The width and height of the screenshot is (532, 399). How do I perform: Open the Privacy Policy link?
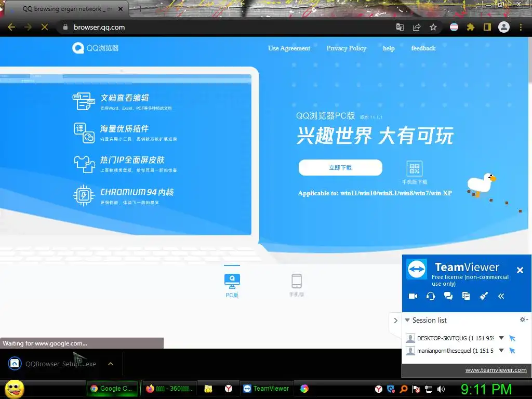pyautogui.click(x=347, y=48)
